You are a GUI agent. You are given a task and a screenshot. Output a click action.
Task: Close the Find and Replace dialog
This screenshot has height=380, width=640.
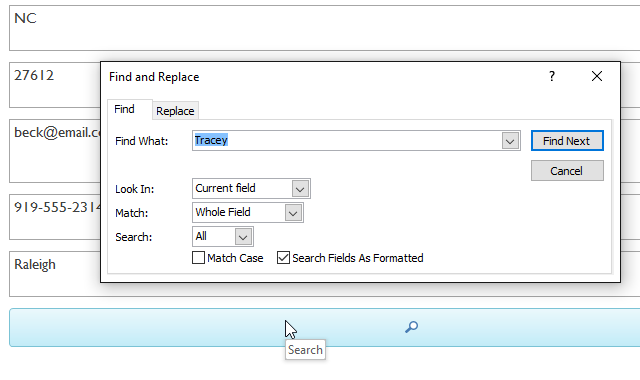pyautogui.click(x=597, y=76)
